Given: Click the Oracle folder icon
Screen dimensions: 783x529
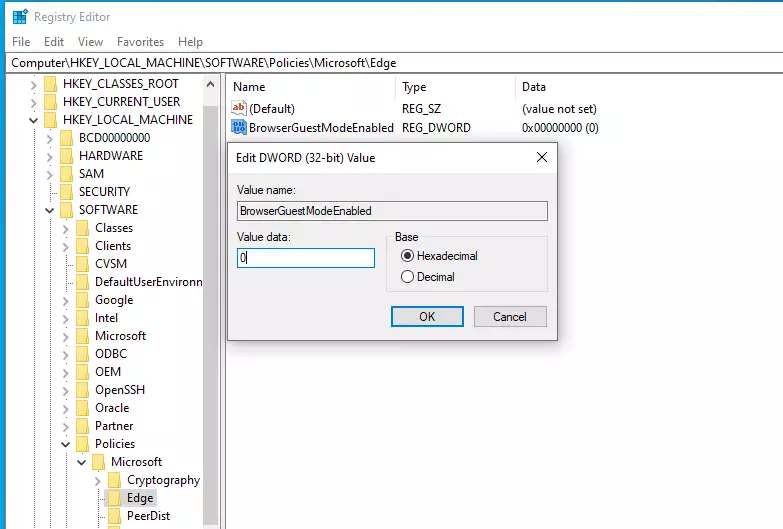Looking at the screenshot, I should coord(82,408).
